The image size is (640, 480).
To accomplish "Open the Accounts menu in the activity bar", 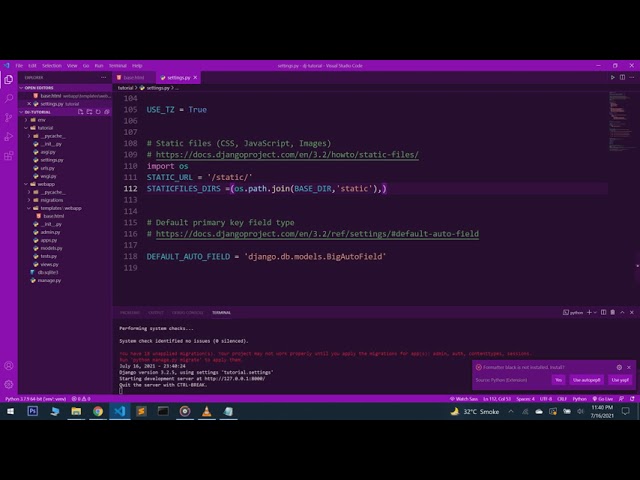I will [x=9, y=366].
